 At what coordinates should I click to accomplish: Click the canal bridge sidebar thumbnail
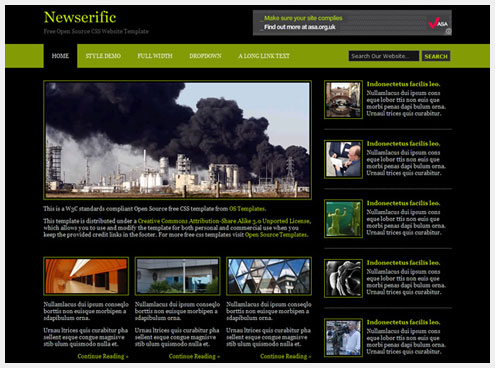click(x=343, y=100)
